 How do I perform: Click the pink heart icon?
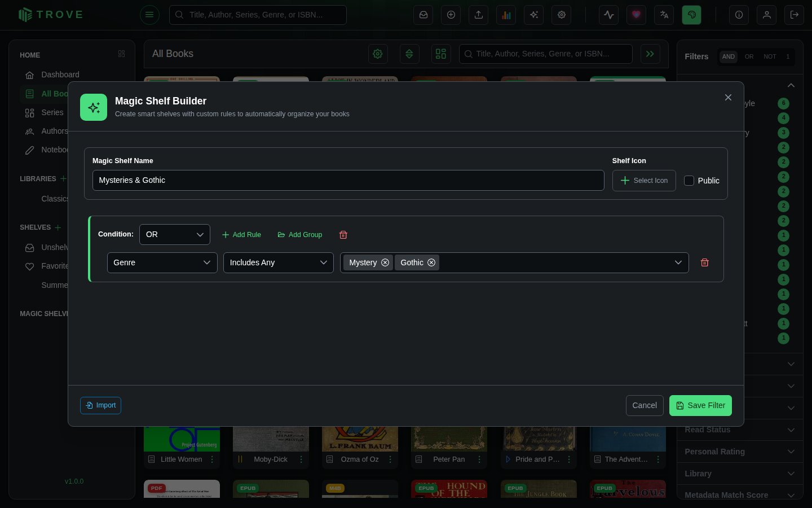pyautogui.click(x=637, y=15)
